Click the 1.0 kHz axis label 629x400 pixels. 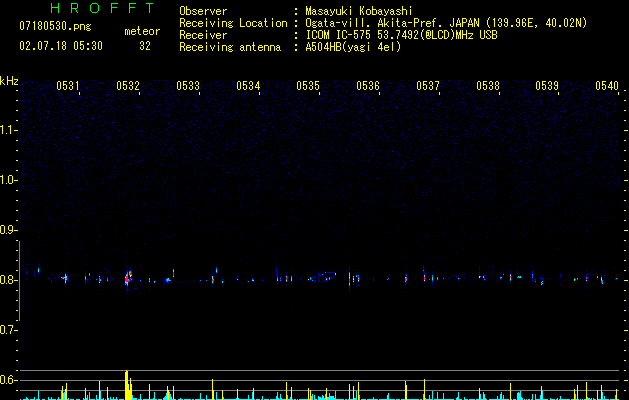click(8, 180)
